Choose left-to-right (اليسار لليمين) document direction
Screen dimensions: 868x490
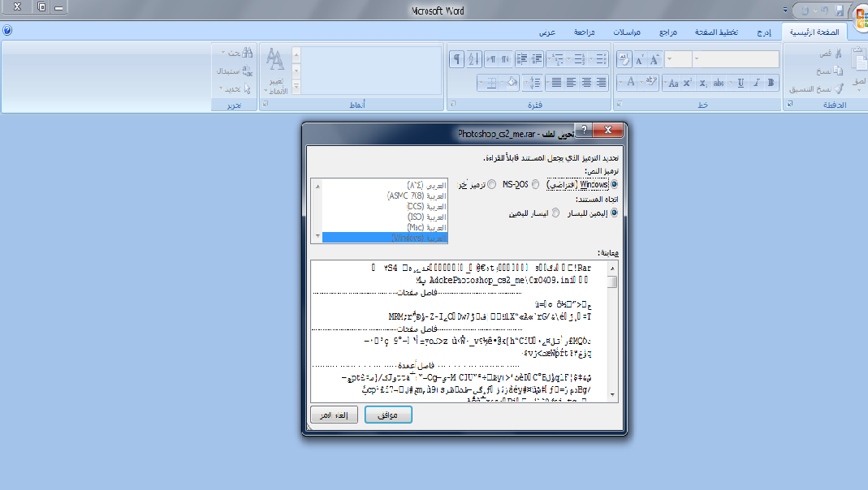tap(555, 213)
